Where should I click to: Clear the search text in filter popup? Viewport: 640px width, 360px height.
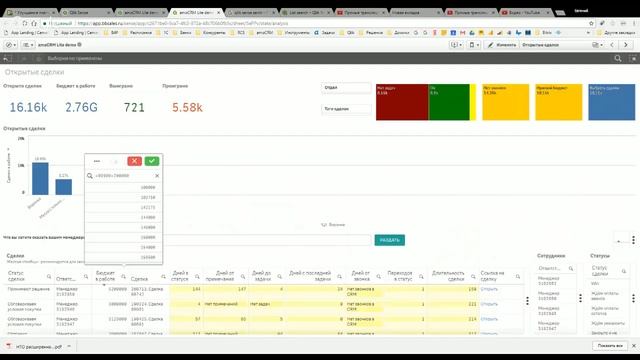(x=157, y=176)
